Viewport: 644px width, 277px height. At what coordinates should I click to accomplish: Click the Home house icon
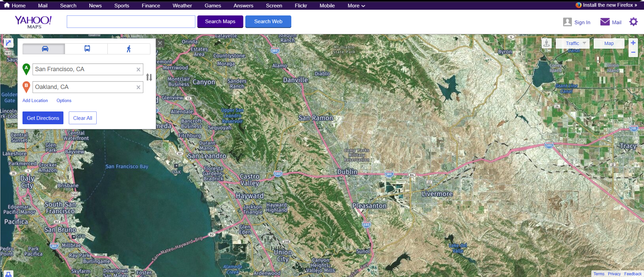tap(7, 5)
